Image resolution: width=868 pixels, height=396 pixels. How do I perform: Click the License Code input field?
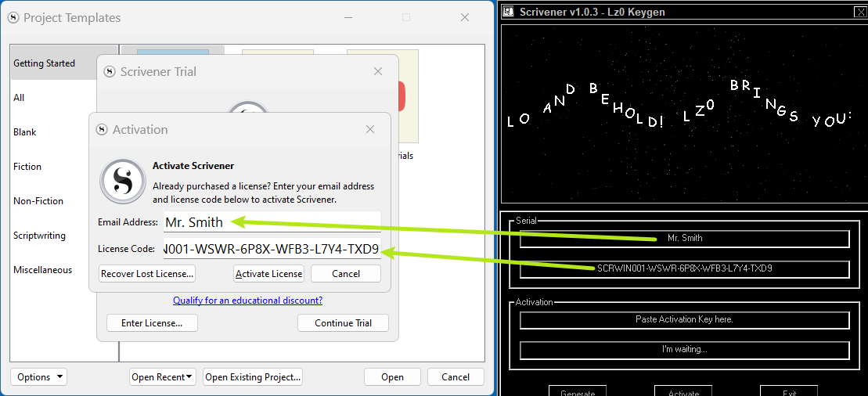coord(272,249)
